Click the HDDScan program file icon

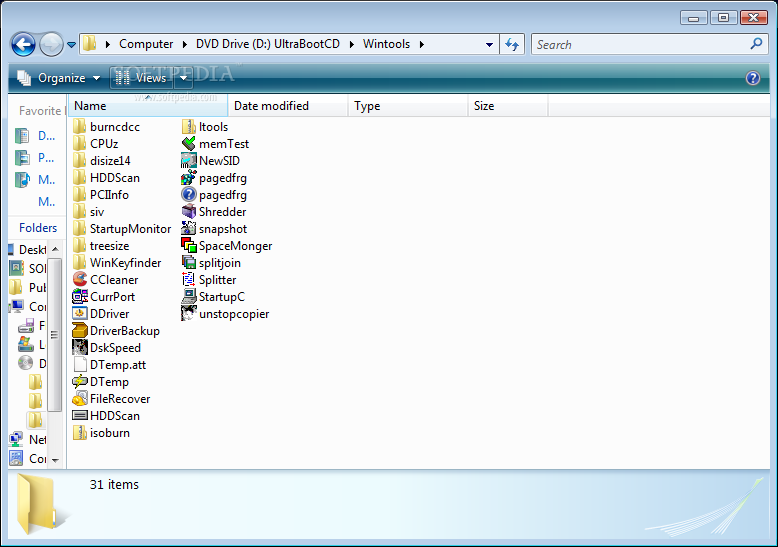point(79,415)
